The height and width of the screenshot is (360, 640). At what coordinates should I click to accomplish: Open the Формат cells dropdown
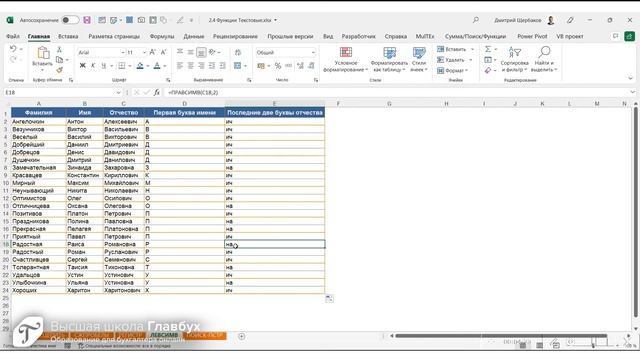tap(453, 71)
